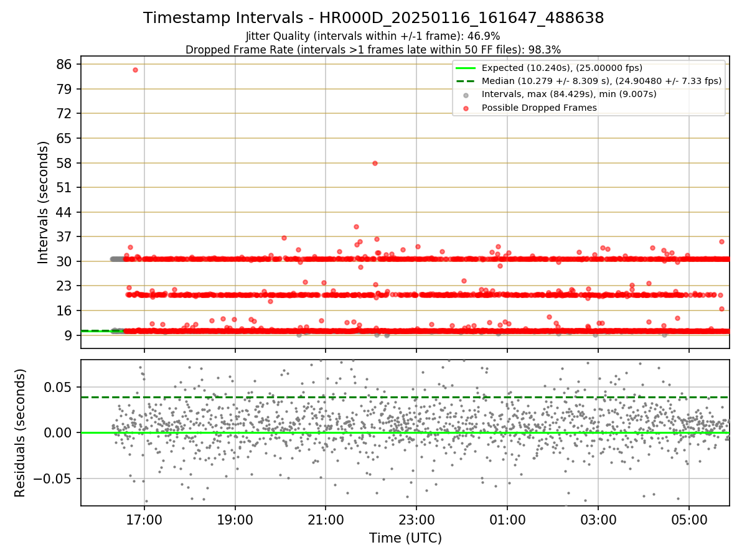Screen dimensions: 747x560
Task: Click the 'Intervals (seconds)' y-axis label
Action: [x=44, y=202]
